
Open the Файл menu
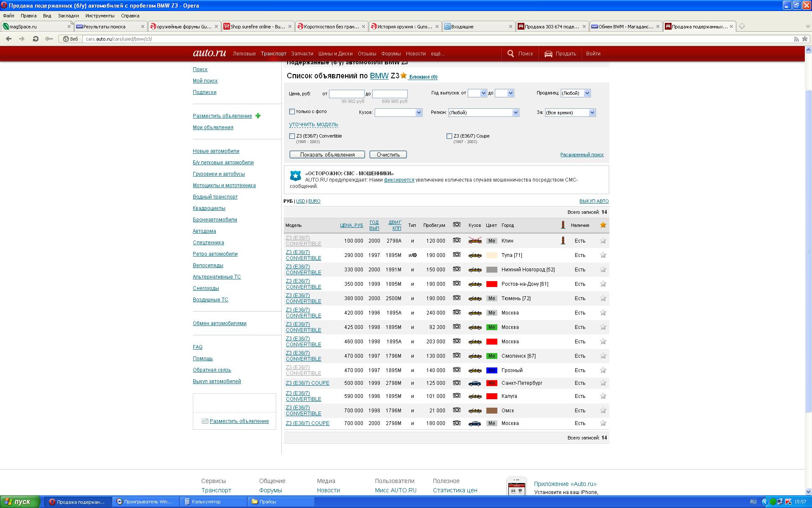point(8,16)
